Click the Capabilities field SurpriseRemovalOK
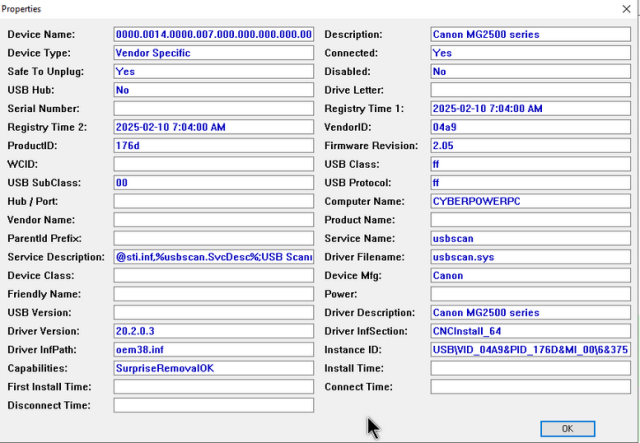 213,368
